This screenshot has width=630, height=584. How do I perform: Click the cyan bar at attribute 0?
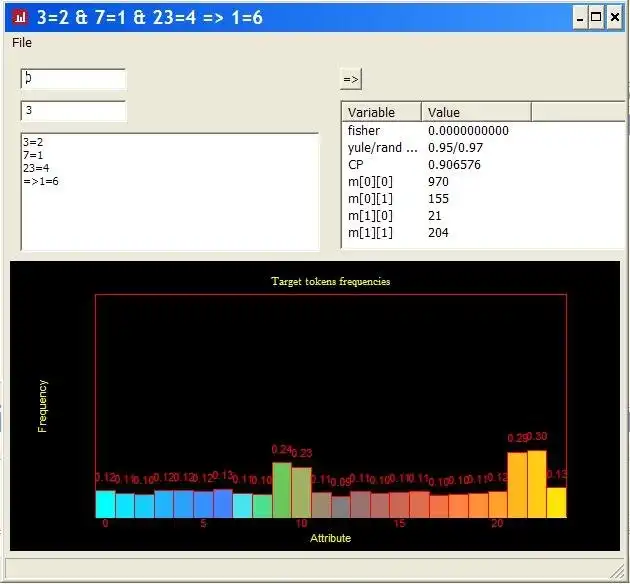click(x=105, y=504)
